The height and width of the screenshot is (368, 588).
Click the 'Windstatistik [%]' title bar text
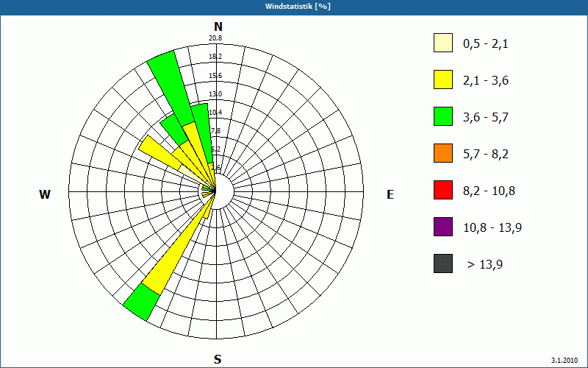pos(298,7)
